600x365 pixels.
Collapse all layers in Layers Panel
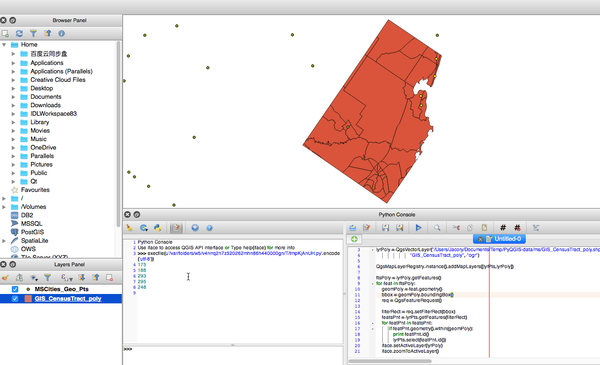(95, 277)
